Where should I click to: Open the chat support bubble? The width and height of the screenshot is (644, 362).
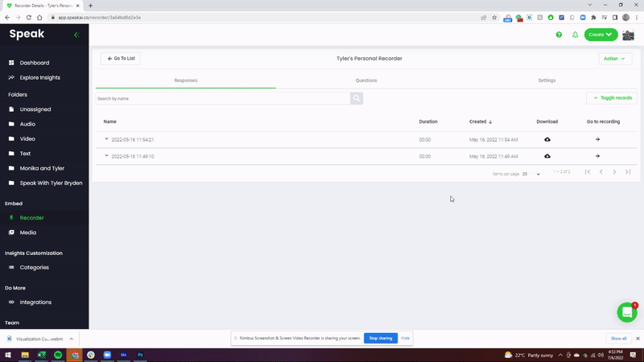point(627,313)
